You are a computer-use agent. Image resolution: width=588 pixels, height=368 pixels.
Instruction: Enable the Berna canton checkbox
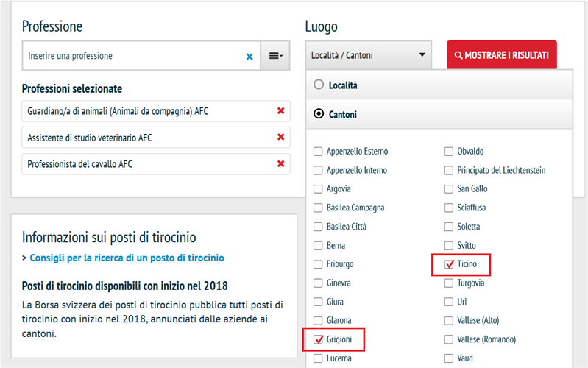[x=318, y=246]
